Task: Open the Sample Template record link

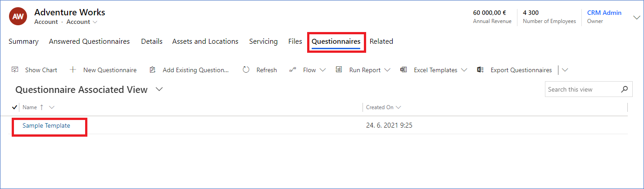Action: click(46, 126)
